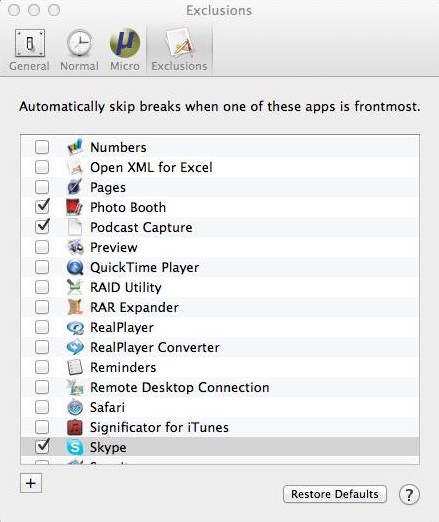
Task: Click the RealPlayer Converter icon
Action: click(x=75, y=347)
